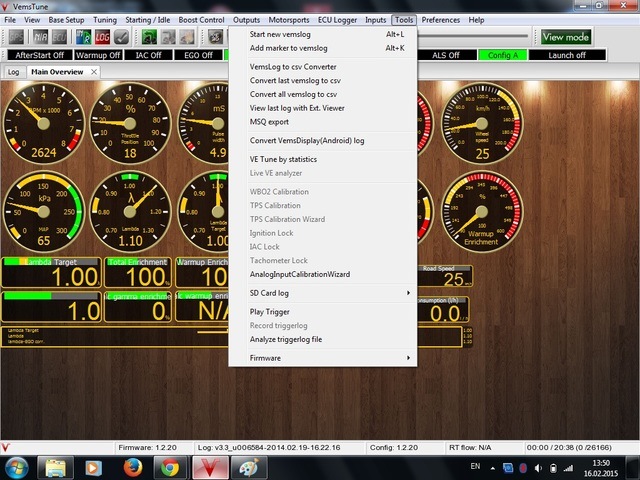
Task: Open Windows Explorer from the taskbar
Action: 56,468
